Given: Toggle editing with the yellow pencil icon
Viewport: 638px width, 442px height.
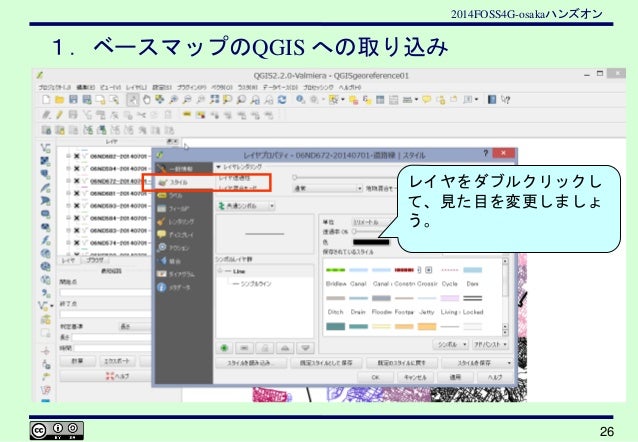Looking at the screenshot, I should click(x=60, y=115).
